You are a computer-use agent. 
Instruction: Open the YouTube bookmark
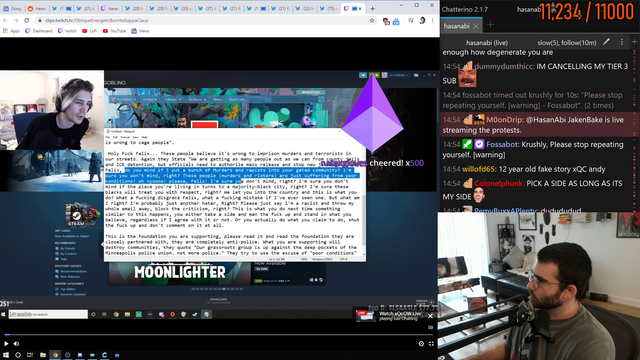click(114, 31)
